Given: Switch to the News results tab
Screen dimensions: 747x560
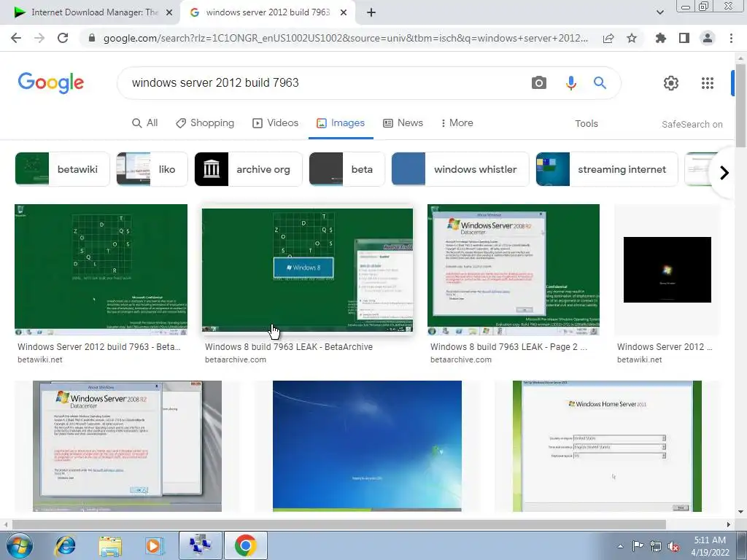Looking at the screenshot, I should point(403,122).
